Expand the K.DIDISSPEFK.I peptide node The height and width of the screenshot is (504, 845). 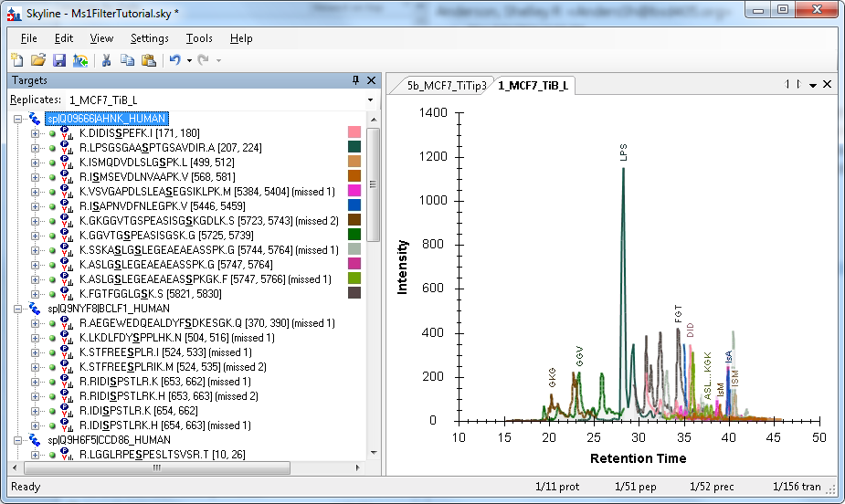coord(36,133)
